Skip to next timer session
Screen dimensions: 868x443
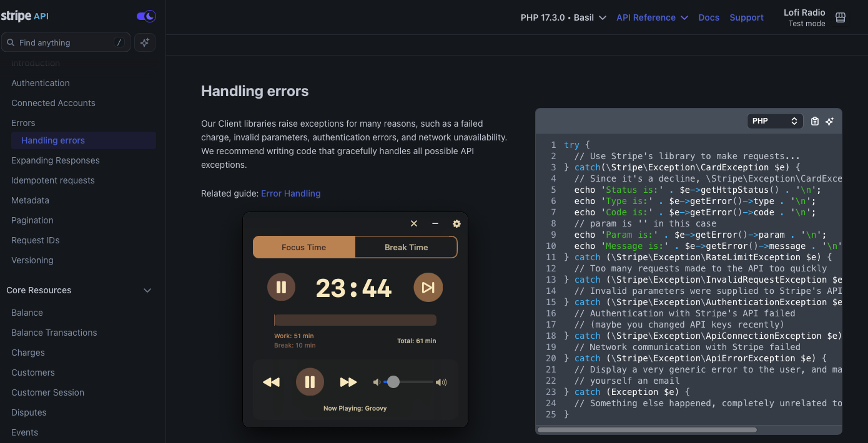click(x=428, y=287)
